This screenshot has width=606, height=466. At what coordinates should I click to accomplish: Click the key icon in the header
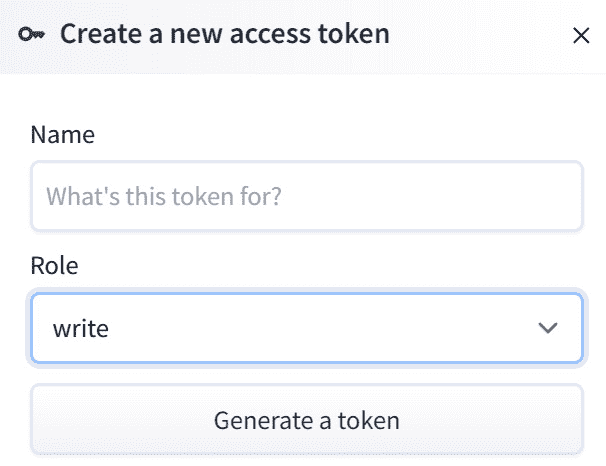pos(32,35)
